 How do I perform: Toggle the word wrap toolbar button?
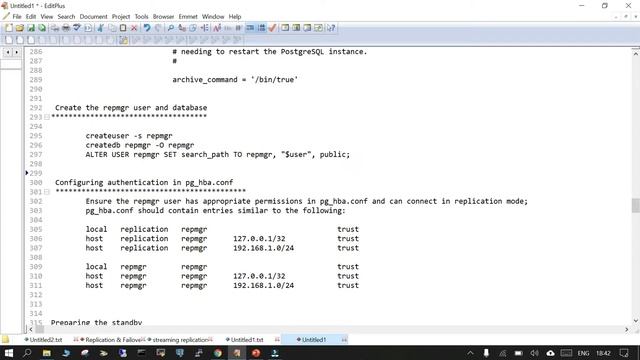coord(250,28)
